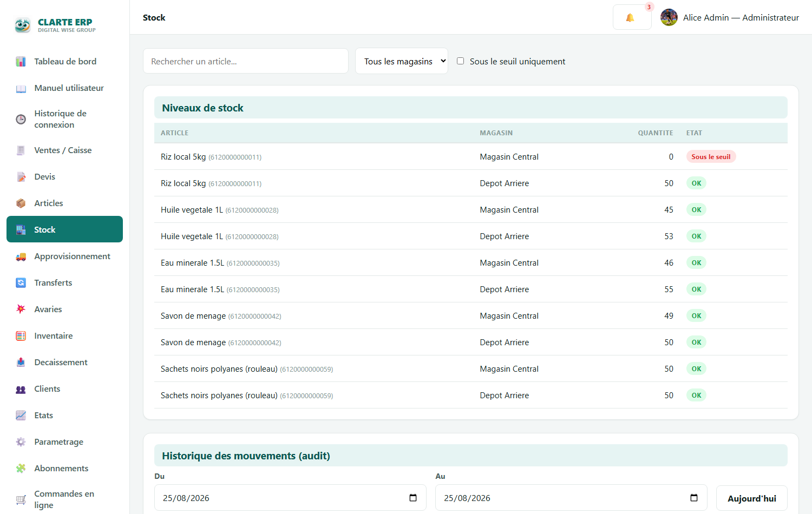Click the Au date field

tap(571, 498)
